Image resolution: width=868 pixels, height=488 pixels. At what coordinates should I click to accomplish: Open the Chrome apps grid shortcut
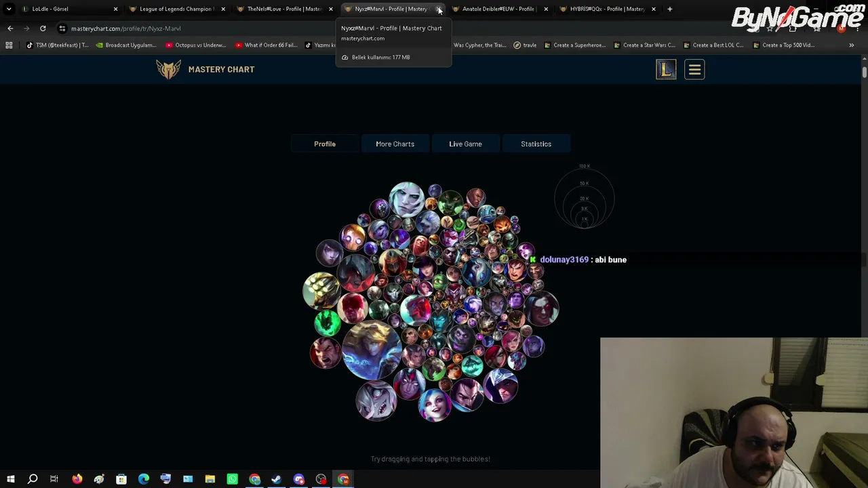[9, 45]
